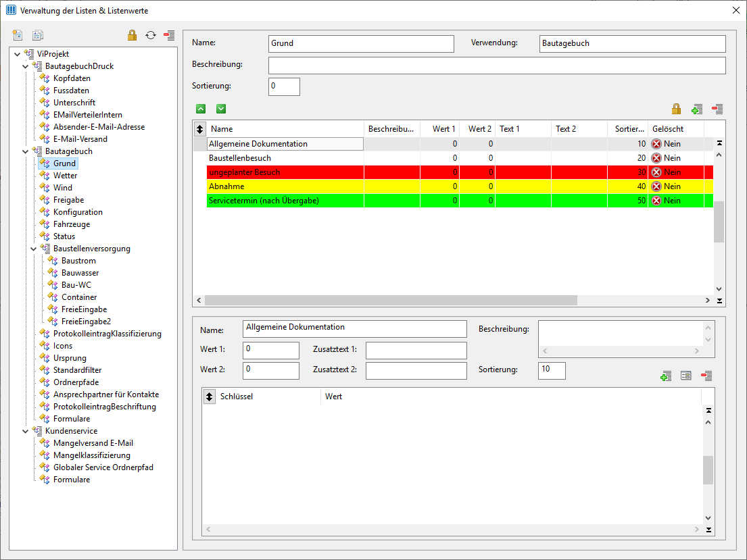
Task: Click the Beschreibung column header of values table
Action: tap(392, 129)
